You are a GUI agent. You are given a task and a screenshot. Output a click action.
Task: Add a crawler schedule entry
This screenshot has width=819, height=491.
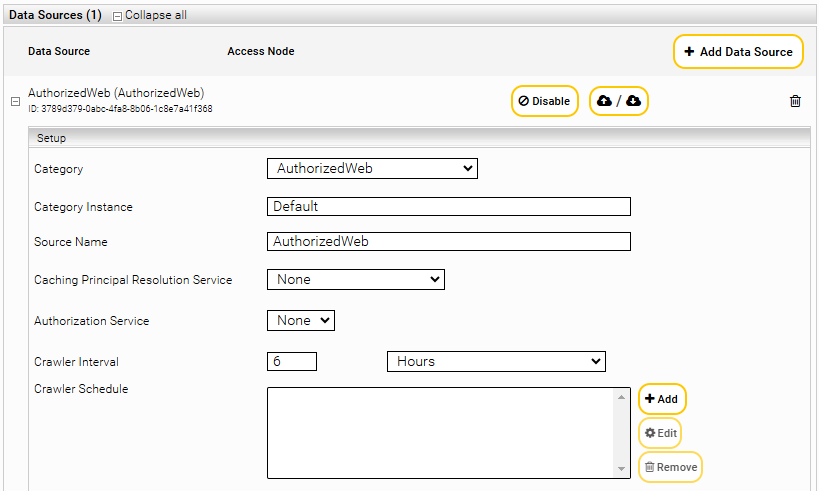[662, 399]
